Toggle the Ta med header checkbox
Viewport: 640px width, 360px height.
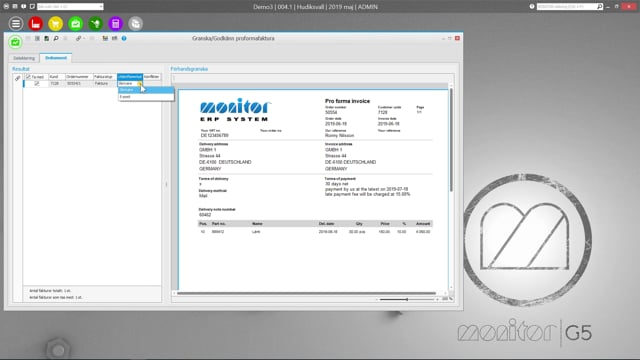point(28,77)
